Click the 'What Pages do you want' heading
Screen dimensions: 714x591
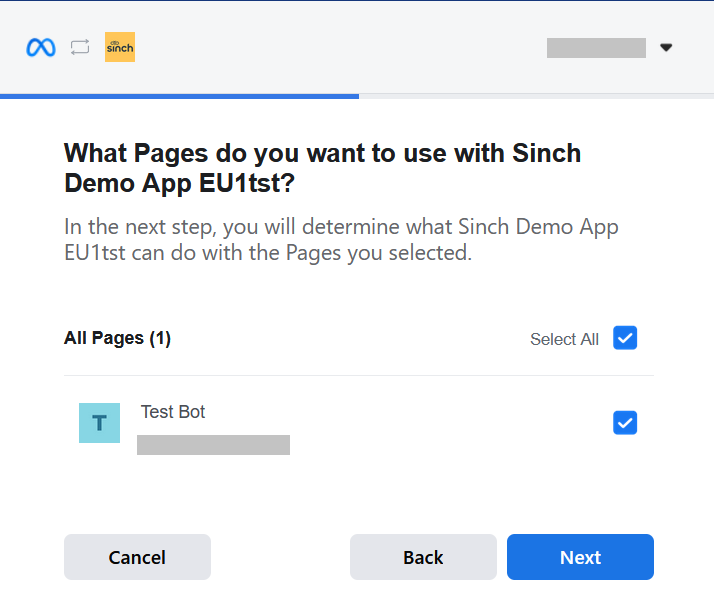[322, 168]
